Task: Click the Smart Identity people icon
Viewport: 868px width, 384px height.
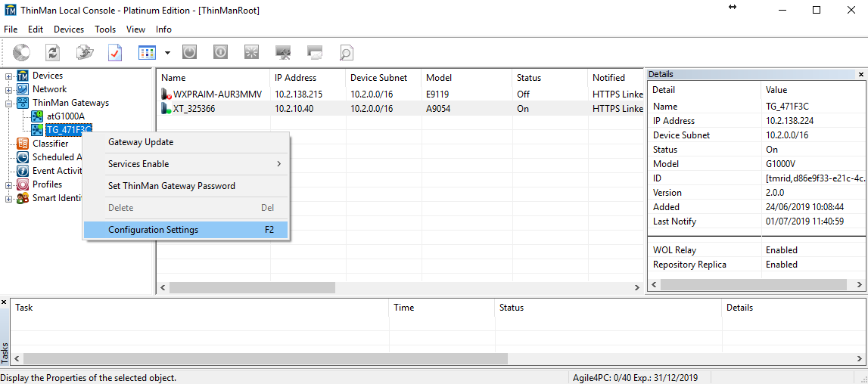Action: tap(23, 198)
